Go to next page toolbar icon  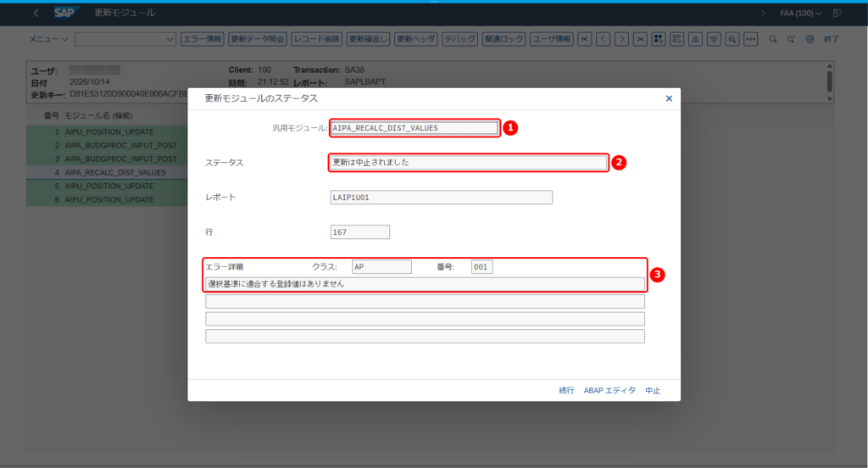(x=621, y=39)
